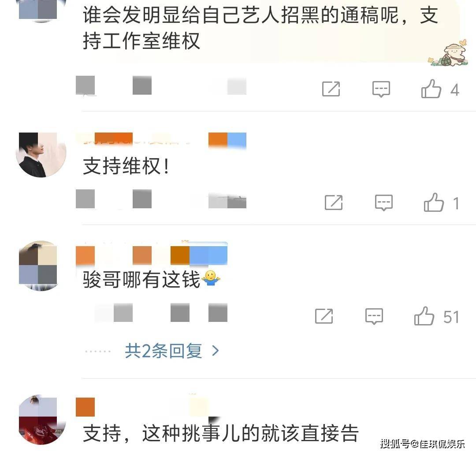Open avatar of the '支持，这种挑事儿' commenter
The width and height of the screenshot is (476, 454).
(41, 420)
